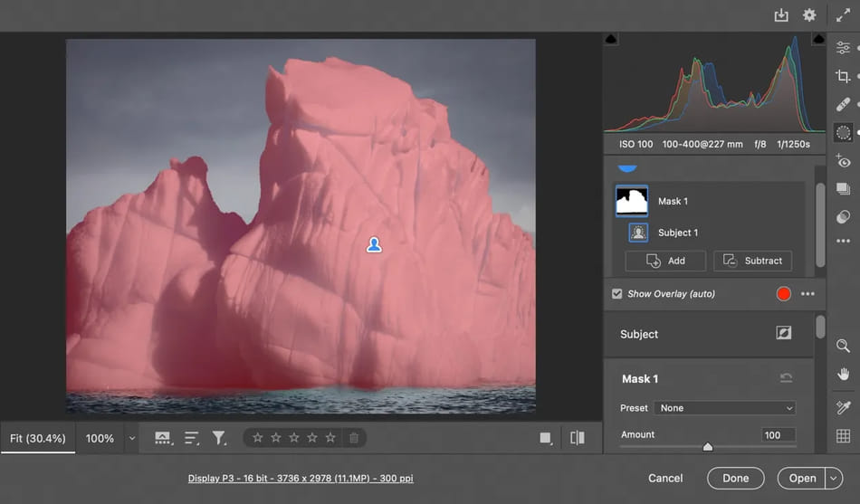Click the masks list scrollbar
This screenshot has width=860, height=504.
820,224
